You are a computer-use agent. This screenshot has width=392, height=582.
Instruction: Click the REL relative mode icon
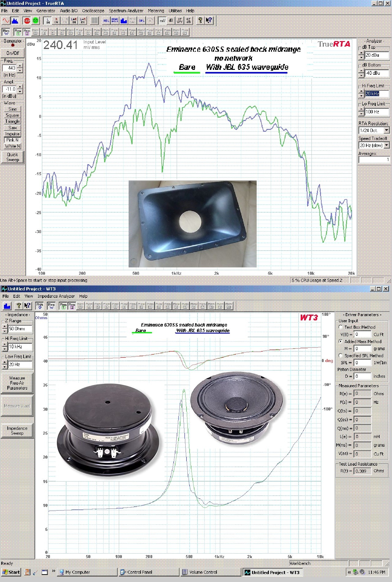point(106,21)
